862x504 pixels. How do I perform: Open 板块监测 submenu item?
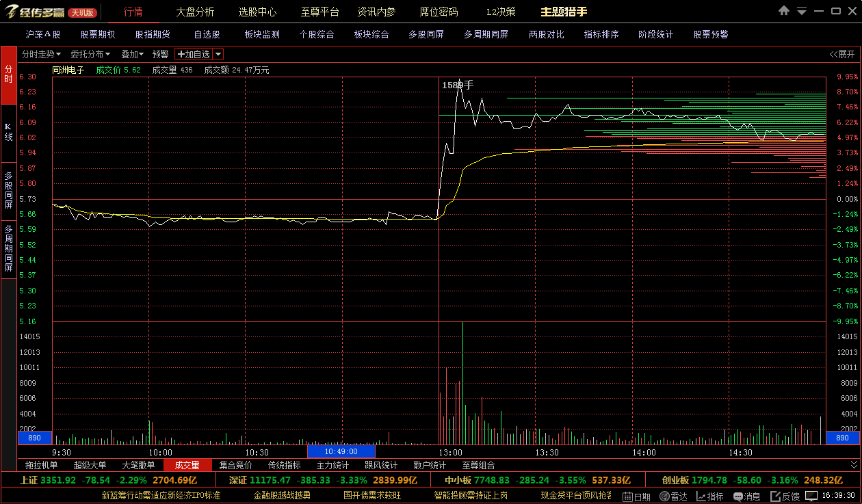coord(262,34)
